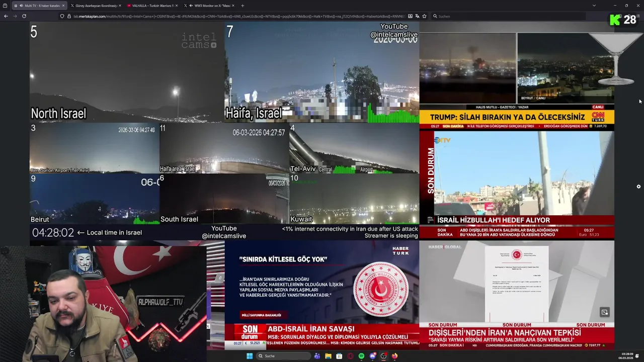This screenshot has height=362, width=644.
Task: Open the page settings gear icon
Action: click(638, 187)
